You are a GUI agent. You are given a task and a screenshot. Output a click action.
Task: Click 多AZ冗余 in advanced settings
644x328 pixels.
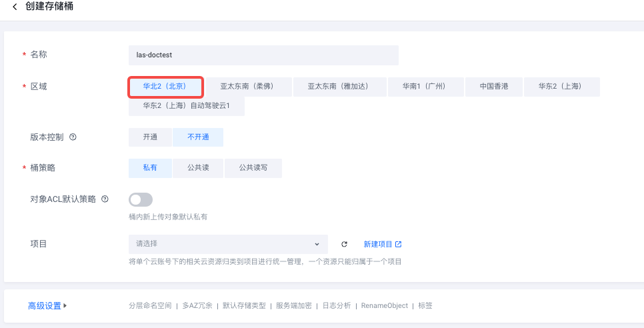197,306
